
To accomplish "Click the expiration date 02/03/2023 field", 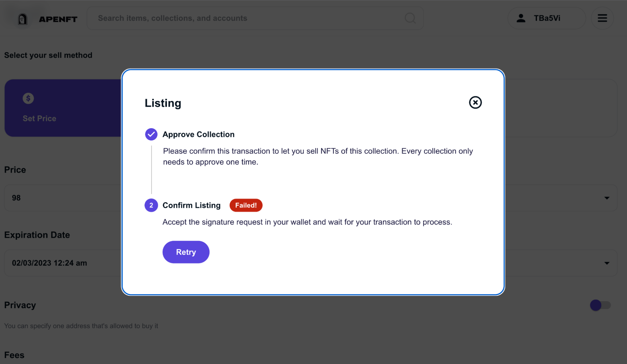I will pyautogui.click(x=63, y=263).
